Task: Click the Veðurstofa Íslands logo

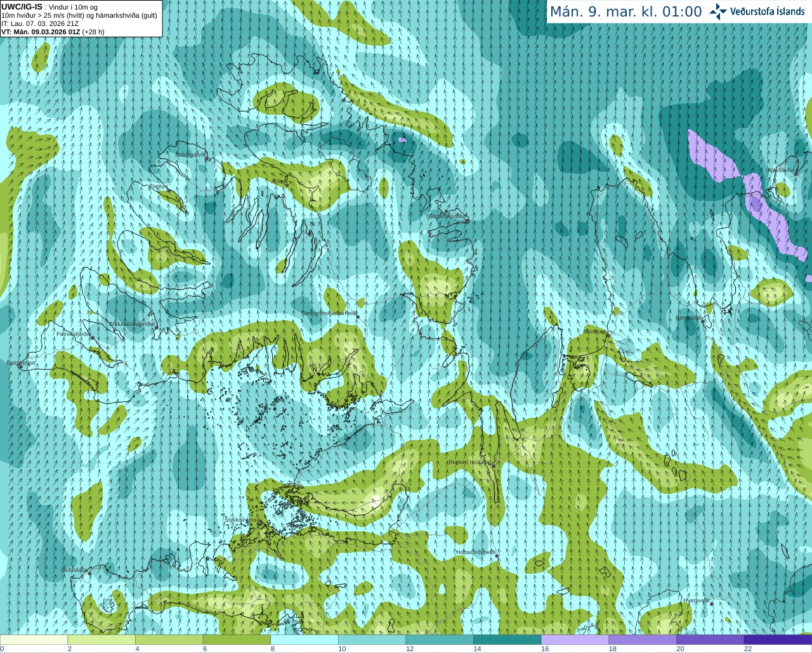Action: [x=757, y=11]
